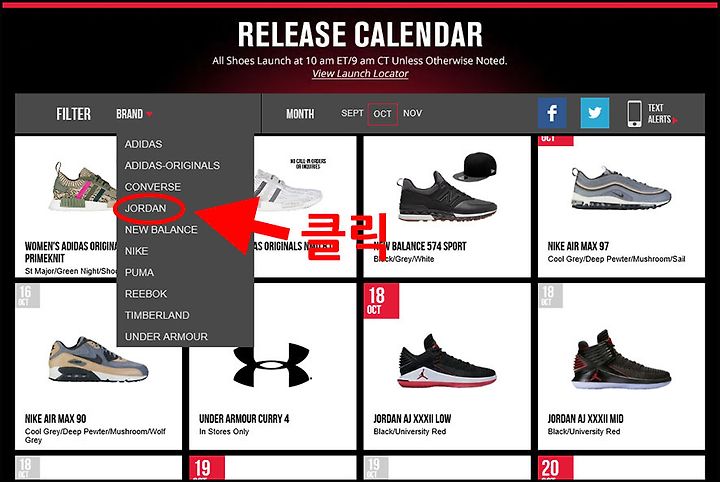Select Under Armour brand option
Screen dimensions: 720x482
[x=166, y=336]
